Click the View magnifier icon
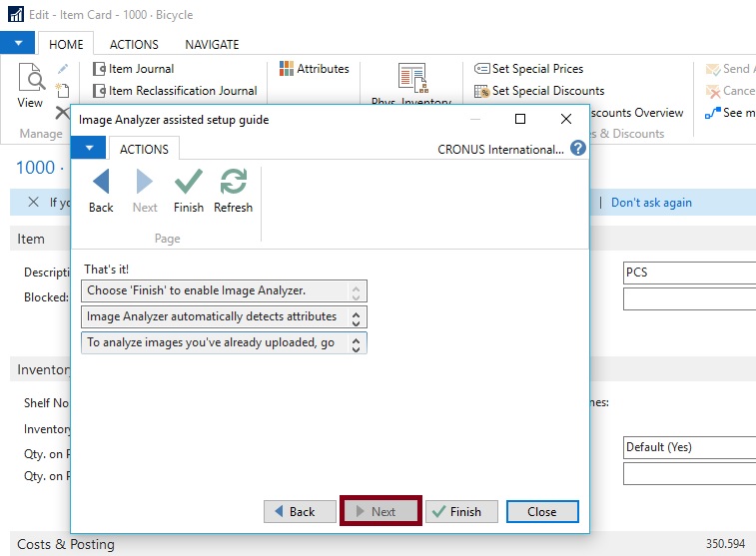Image resolution: width=756 pixels, height=556 pixels. tap(31, 80)
